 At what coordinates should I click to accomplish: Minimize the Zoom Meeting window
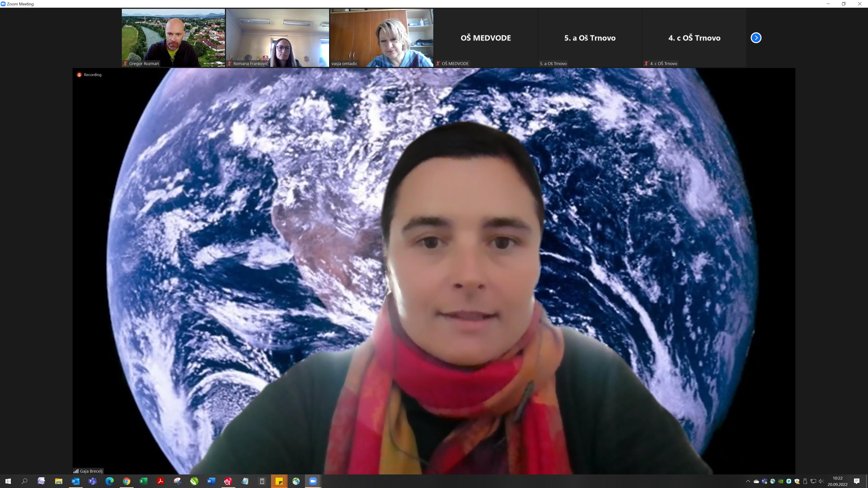[x=828, y=4]
